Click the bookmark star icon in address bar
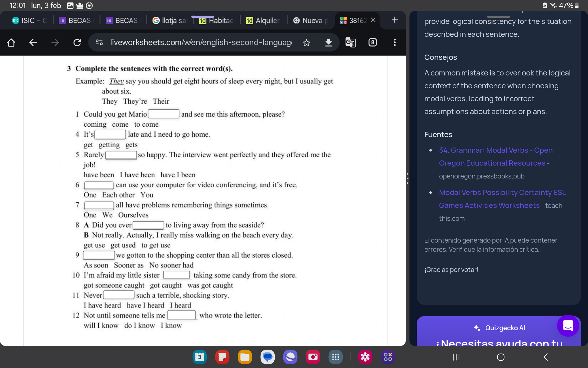 [x=307, y=42]
